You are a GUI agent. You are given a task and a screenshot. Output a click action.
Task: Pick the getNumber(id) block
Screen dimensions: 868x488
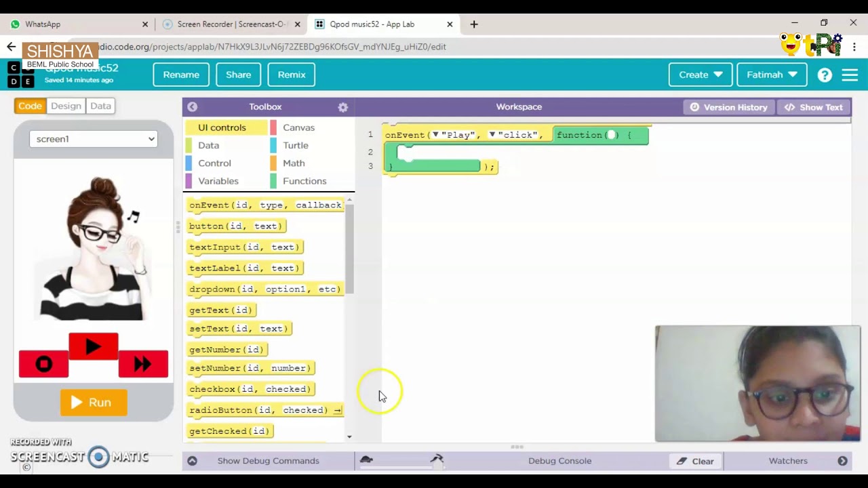pyautogui.click(x=226, y=350)
